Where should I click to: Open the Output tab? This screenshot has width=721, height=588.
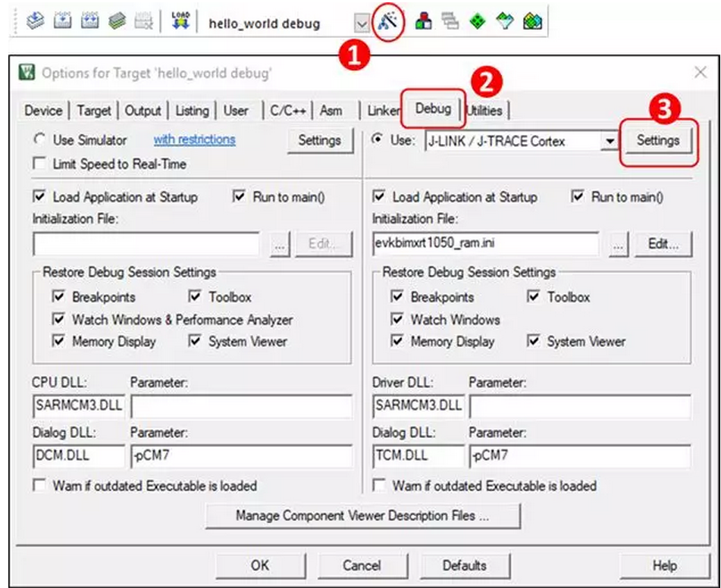[143, 111]
